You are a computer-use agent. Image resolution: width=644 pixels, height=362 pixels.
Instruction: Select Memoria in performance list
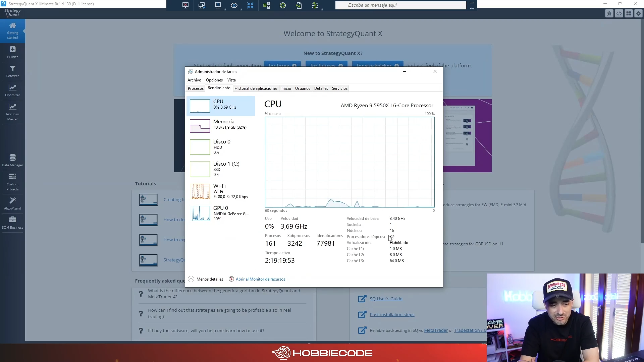click(x=221, y=126)
